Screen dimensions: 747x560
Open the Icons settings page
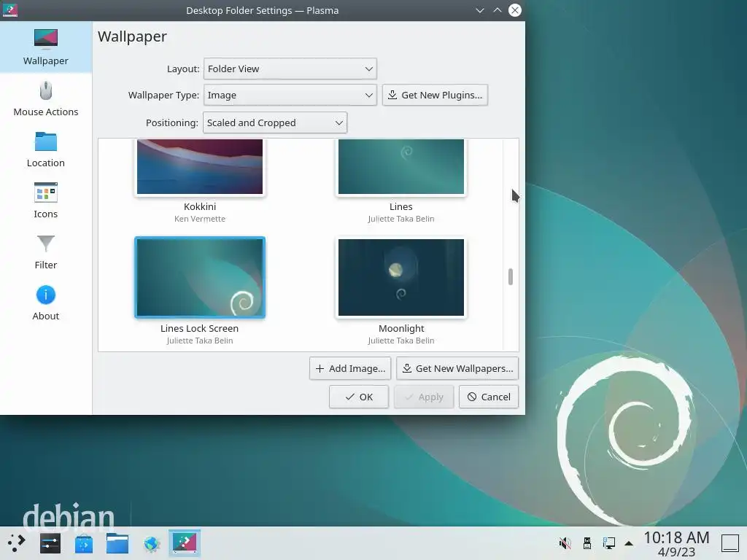click(x=46, y=201)
